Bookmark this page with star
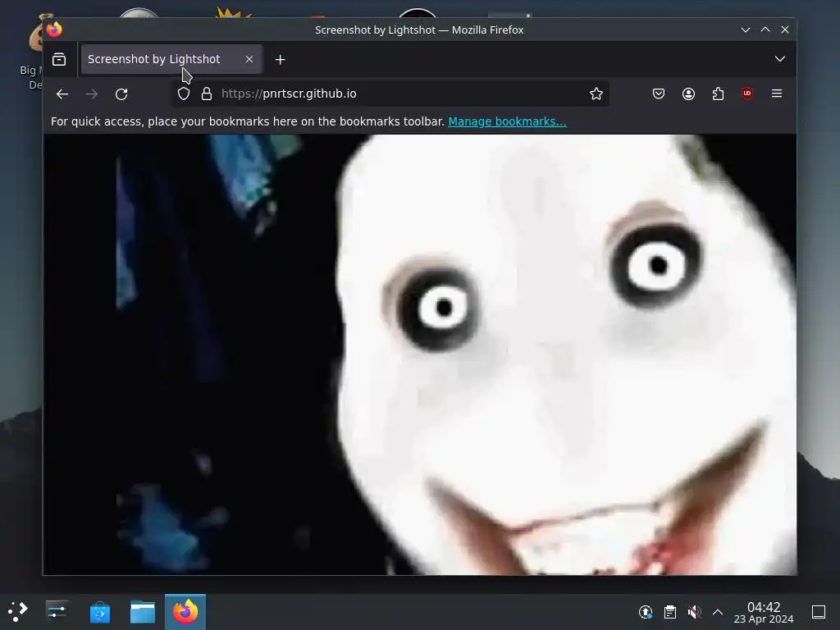The height and width of the screenshot is (630, 840). click(596, 94)
